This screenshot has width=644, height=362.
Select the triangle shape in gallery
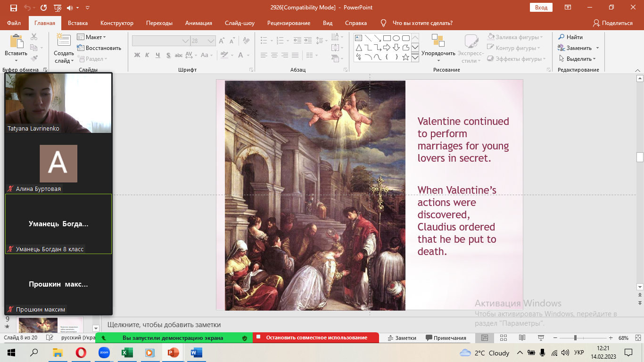[x=358, y=48]
